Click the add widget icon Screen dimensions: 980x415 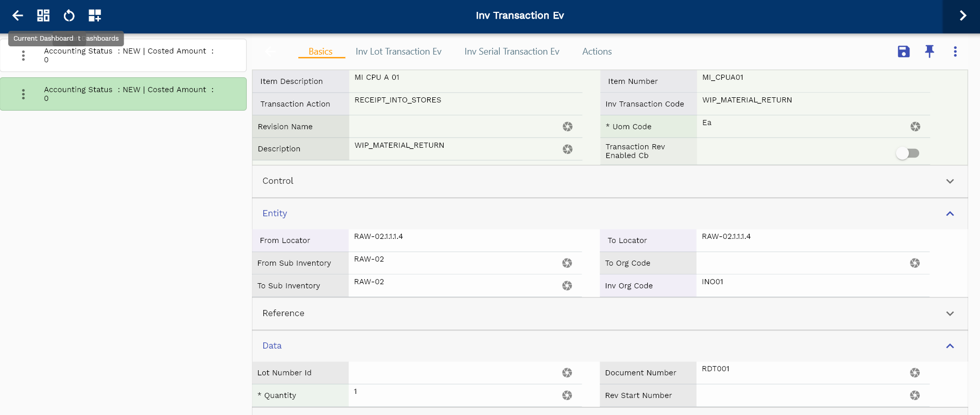click(x=95, y=15)
